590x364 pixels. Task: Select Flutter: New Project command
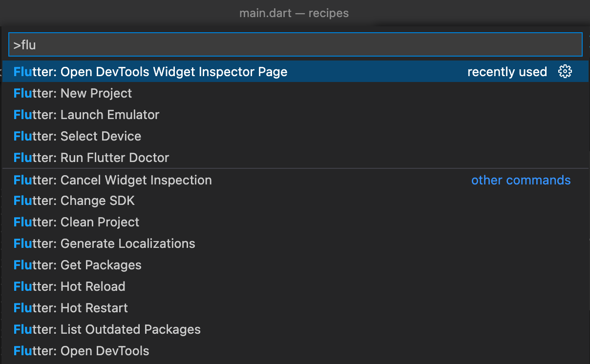295,93
